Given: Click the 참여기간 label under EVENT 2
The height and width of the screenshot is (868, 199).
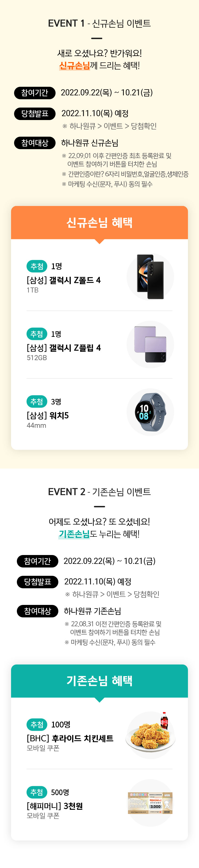Looking at the screenshot, I should click(x=37, y=561).
